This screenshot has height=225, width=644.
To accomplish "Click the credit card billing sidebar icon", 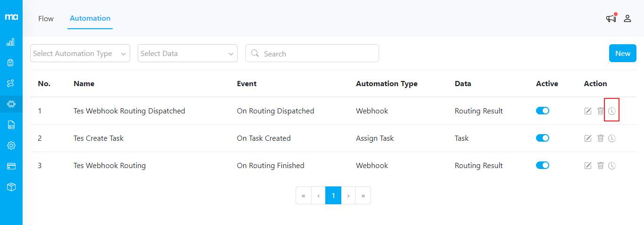I will [11, 166].
